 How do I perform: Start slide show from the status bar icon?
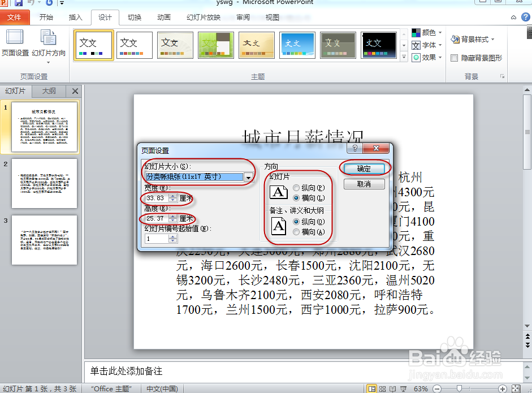click(403, 388)
